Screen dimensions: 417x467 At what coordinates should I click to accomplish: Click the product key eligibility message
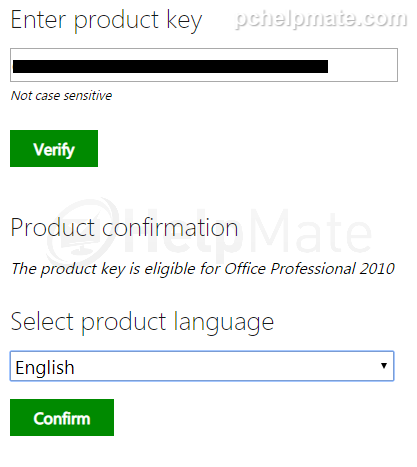[203, 269]
